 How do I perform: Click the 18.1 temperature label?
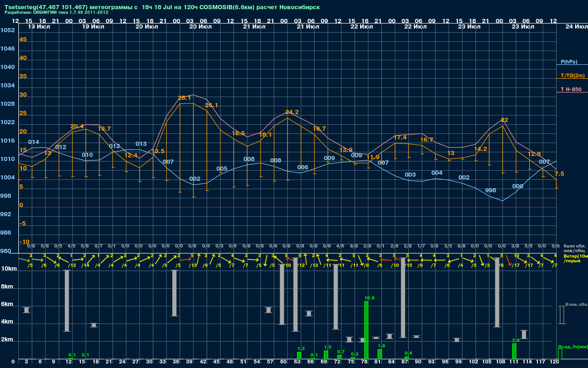pos(265,135)
